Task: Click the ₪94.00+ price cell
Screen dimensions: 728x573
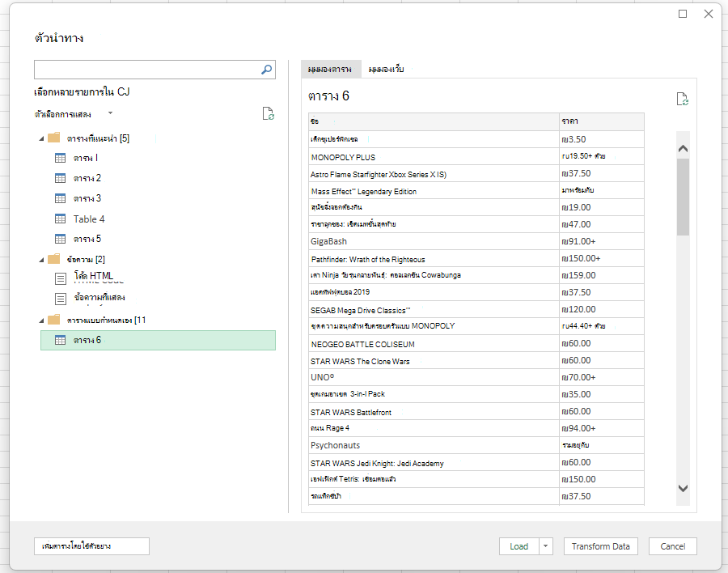Action: click(602, 428)
